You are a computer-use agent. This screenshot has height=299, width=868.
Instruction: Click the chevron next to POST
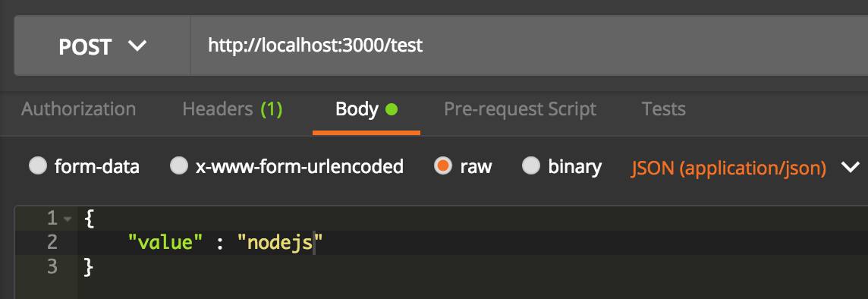click(x=137, y=46)
